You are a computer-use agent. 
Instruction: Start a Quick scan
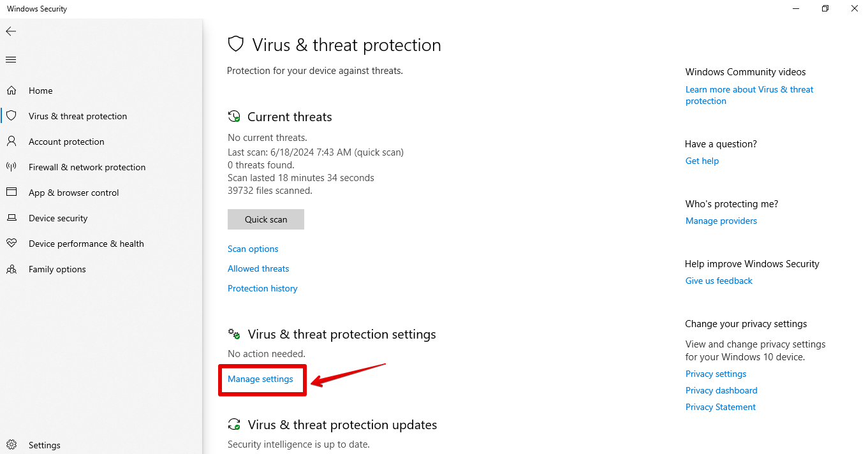pyautogui.click(x=266, y=219)
